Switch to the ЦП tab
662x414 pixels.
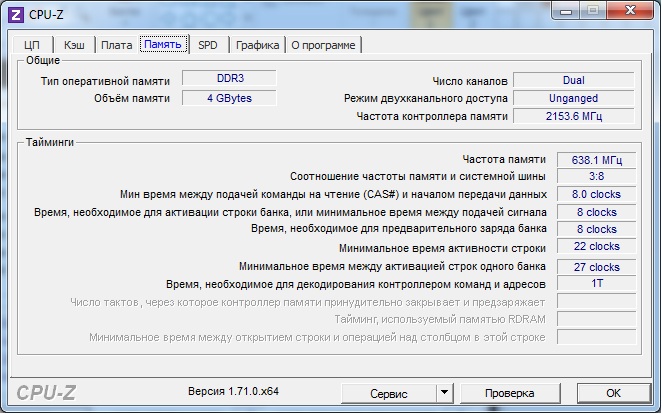(32, 45)
